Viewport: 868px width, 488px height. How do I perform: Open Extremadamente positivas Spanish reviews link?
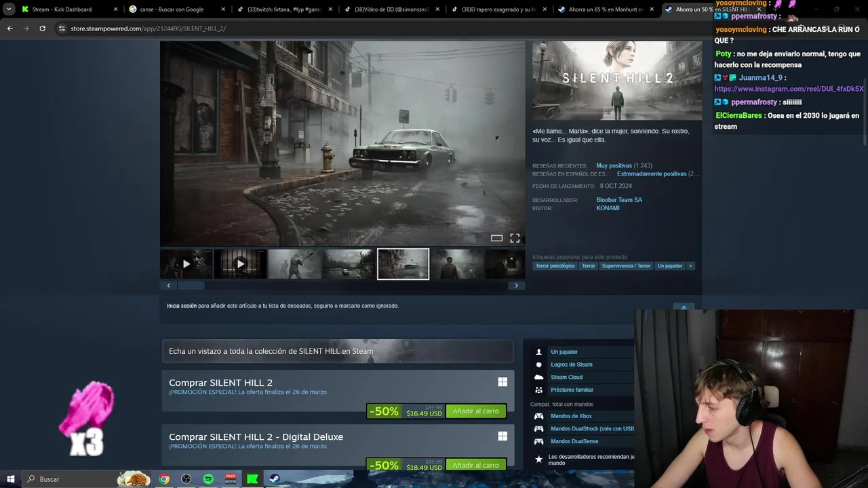pos(652,174)
